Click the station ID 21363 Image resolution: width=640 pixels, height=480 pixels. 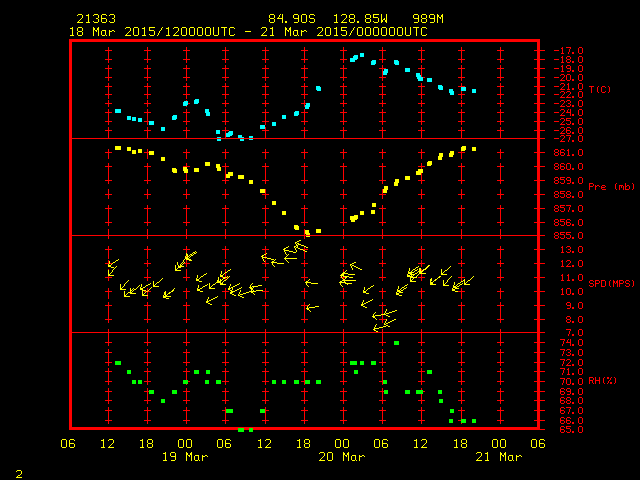point(96,19)
